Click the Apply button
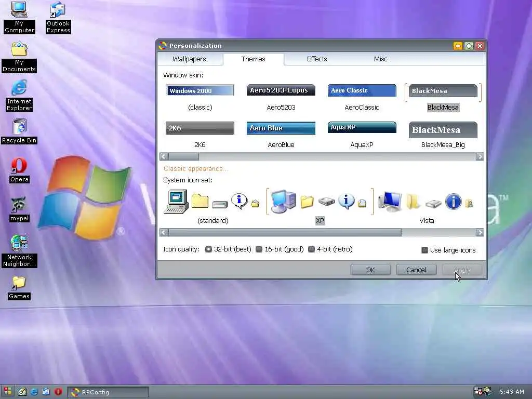The height and width of the screenshot is (399, 532). tap(462, 270)
